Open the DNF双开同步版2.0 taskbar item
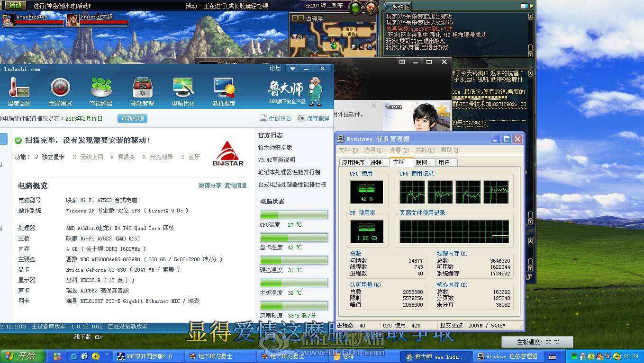The height and width of the screenshot is (363, 644). [x=147, y=356]
